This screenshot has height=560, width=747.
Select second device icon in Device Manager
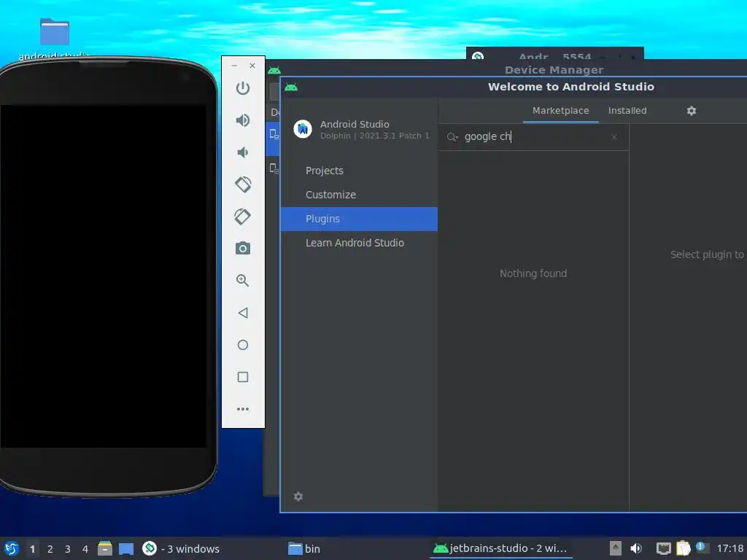click(x=274, y=168)
